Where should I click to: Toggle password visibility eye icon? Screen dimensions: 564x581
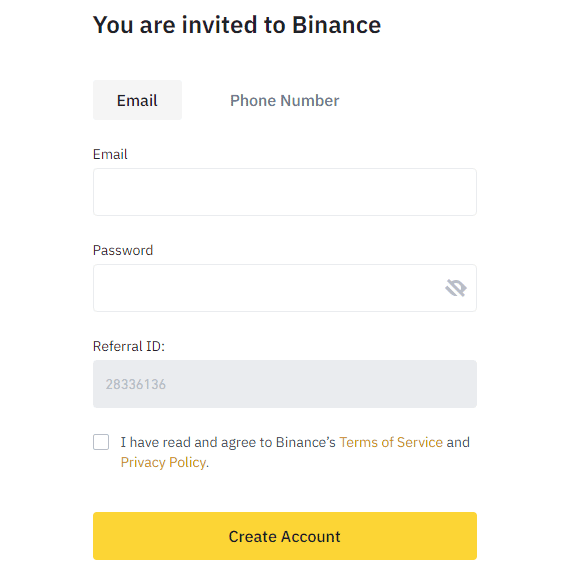click(455, 288)
